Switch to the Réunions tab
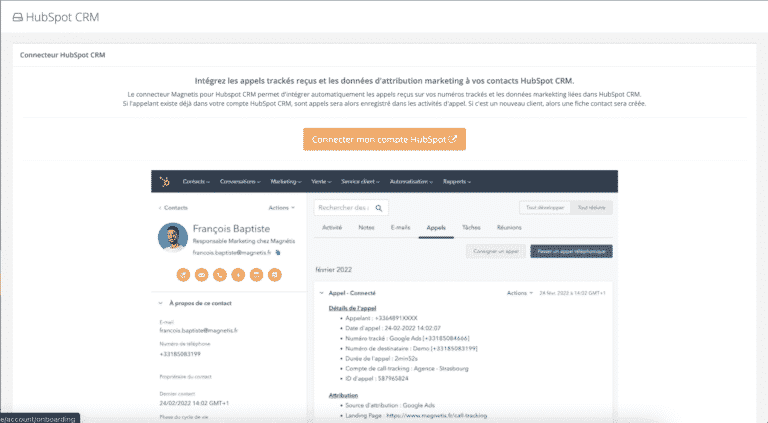 509,228
